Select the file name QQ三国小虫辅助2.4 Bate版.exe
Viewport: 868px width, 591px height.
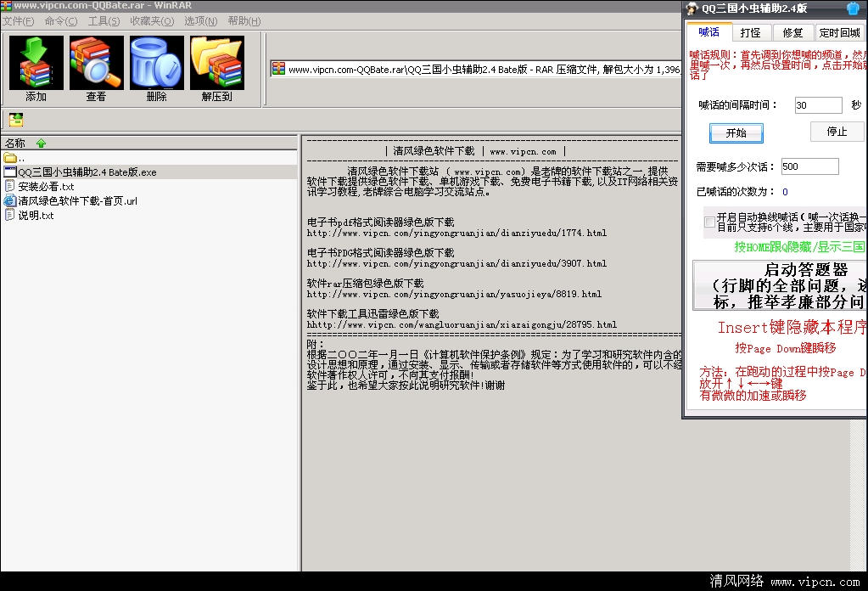(x=87, y=172)
